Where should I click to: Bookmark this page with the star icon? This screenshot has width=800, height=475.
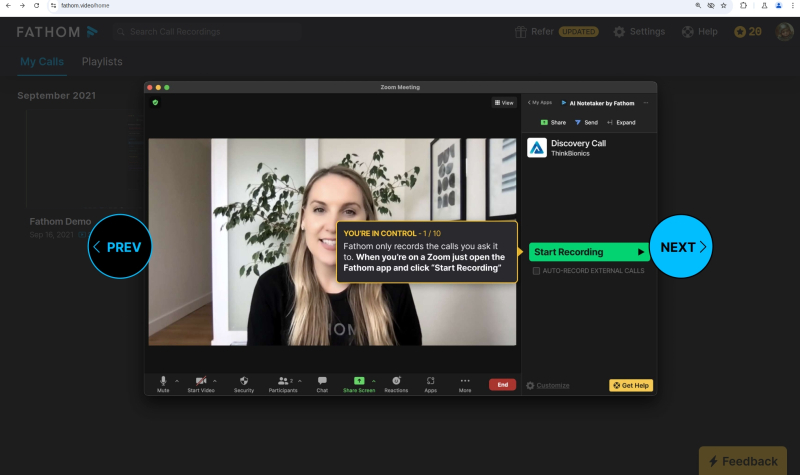(x=723, y=6)
